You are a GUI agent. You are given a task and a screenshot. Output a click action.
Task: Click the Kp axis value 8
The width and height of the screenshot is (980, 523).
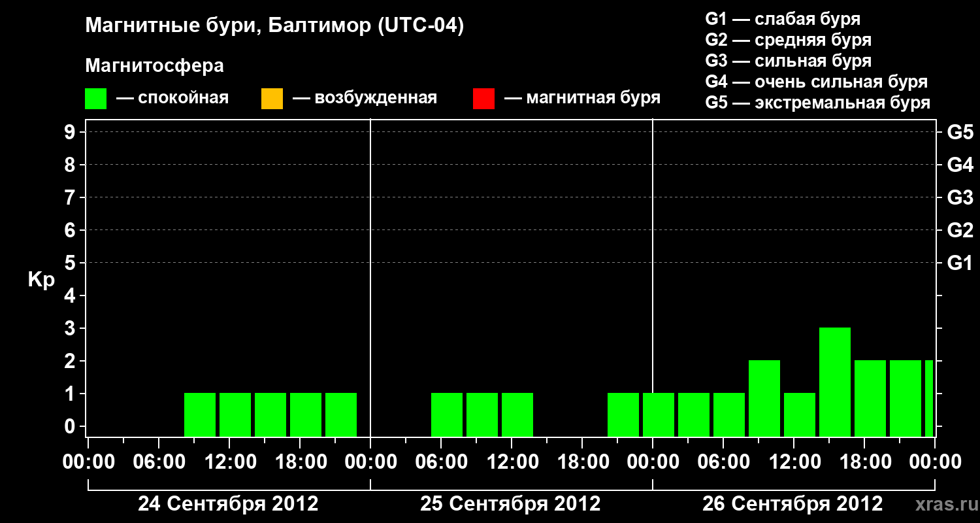(71, 165)
